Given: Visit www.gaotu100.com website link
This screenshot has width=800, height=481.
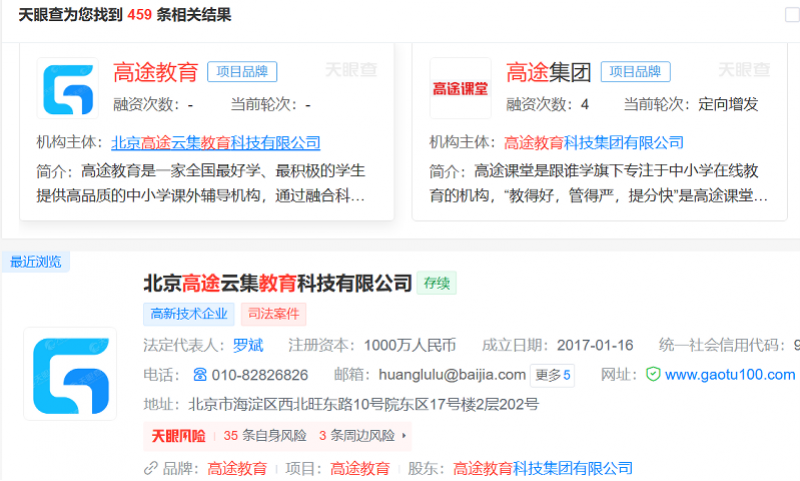Looking at the screenshot, I should click(730, 375).
